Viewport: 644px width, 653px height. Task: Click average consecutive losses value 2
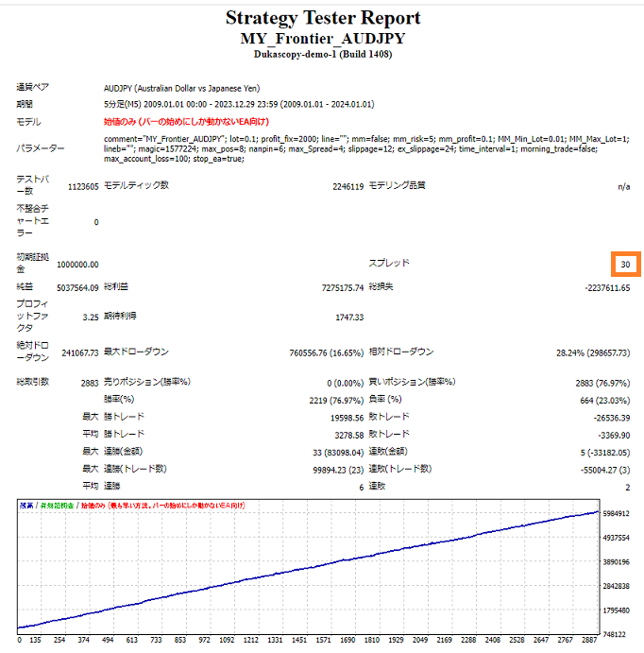tap(628, 488)
